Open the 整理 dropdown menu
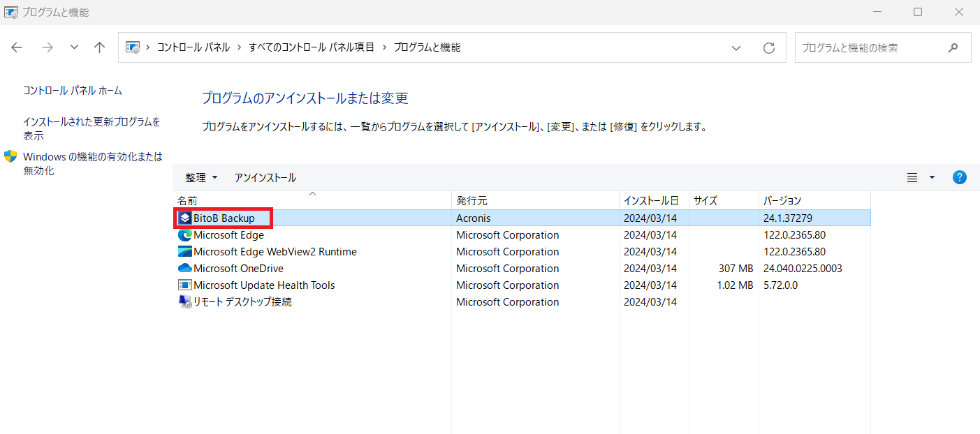 coord(201,178)
